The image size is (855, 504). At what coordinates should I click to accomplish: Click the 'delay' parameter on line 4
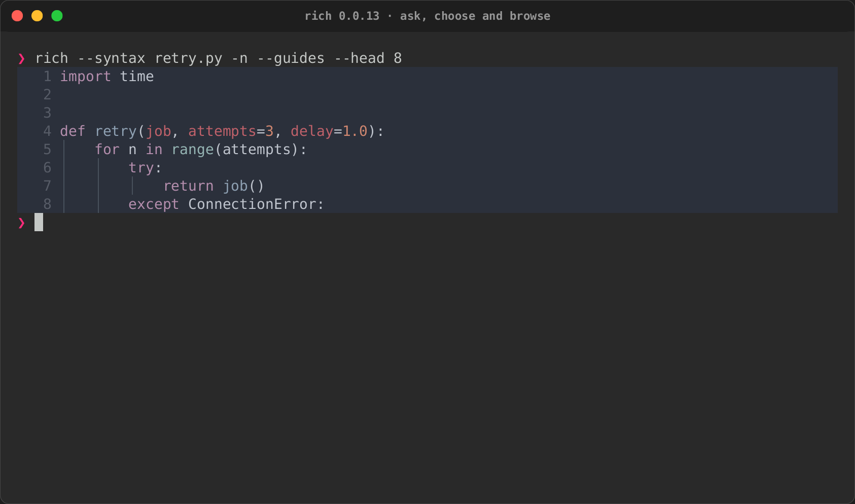click(x=312, y=131)
